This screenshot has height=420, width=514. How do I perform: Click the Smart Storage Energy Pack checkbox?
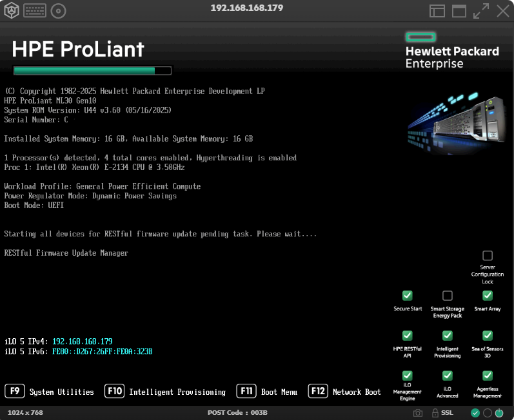point(448,296)
